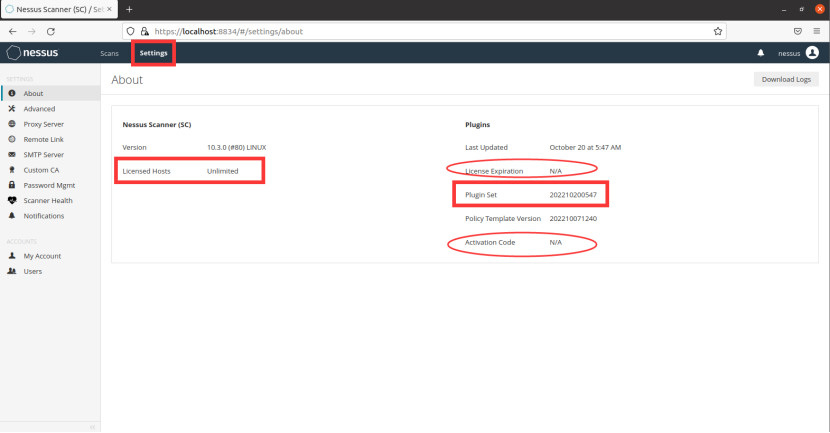Close the Nessus Scanner browser tab
The width and height of the screenshot is (830, 433).
click(x=110, y=10)
